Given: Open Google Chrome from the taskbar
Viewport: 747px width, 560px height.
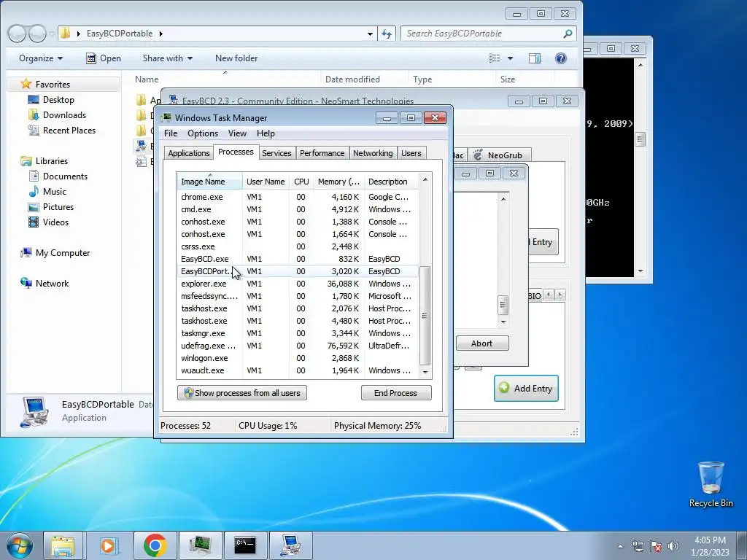Looking at the screenshot, I should click(155, 545).
